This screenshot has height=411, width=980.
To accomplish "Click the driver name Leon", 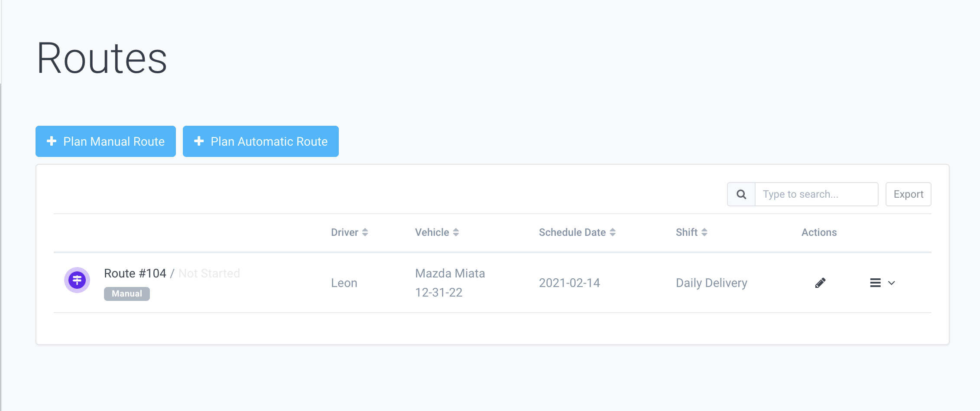I will (x=344, y=283).
